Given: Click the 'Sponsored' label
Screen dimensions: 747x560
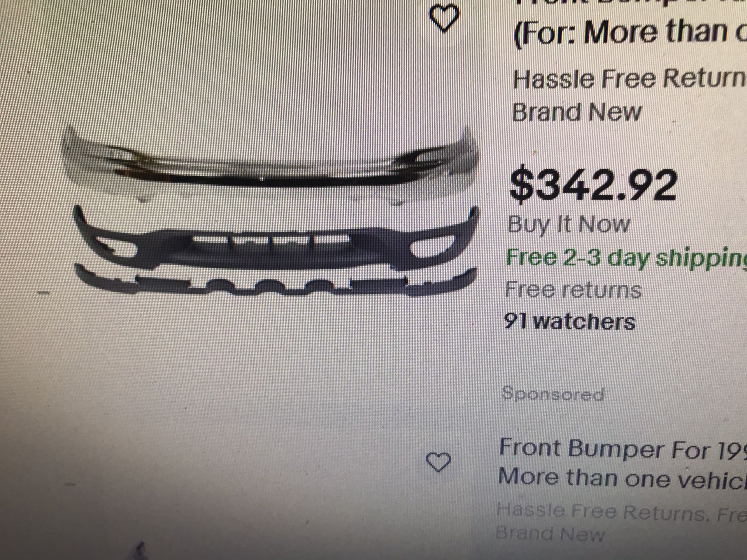Looking at the screenshot, I should [553, 394].
